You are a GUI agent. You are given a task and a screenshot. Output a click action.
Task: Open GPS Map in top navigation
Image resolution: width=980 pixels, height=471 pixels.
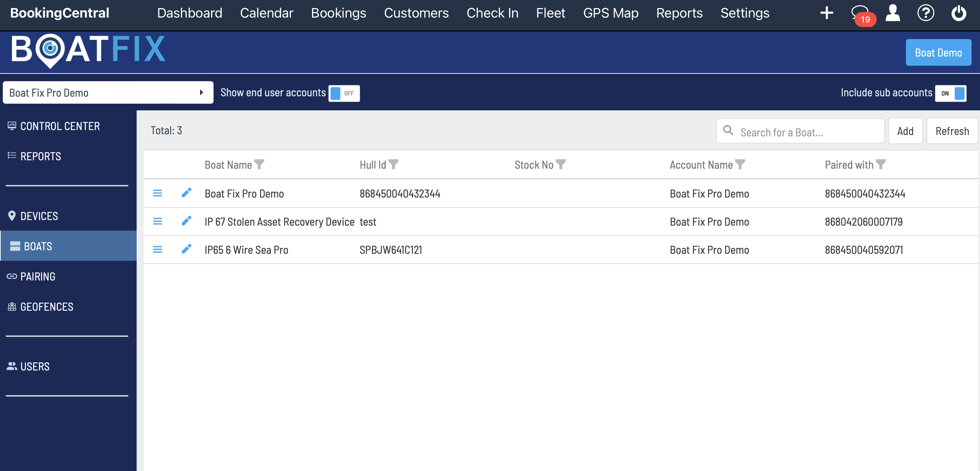tap(610, 13)
